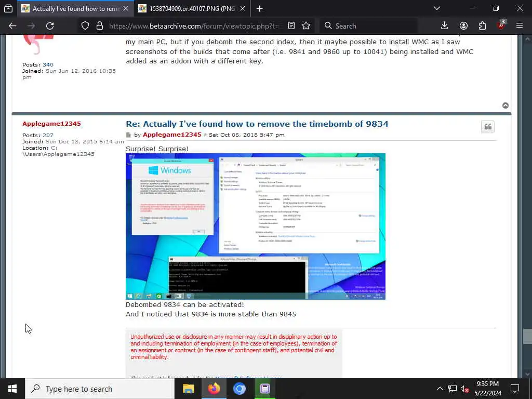Open the uBlock extension icon with badge
The width and height of the screenshot is (532, 399).
(501, 25)
